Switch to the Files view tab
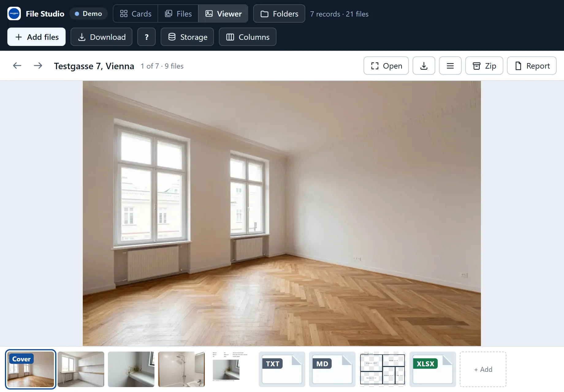This screenshot has height=392, width=564. click(178, 14)
